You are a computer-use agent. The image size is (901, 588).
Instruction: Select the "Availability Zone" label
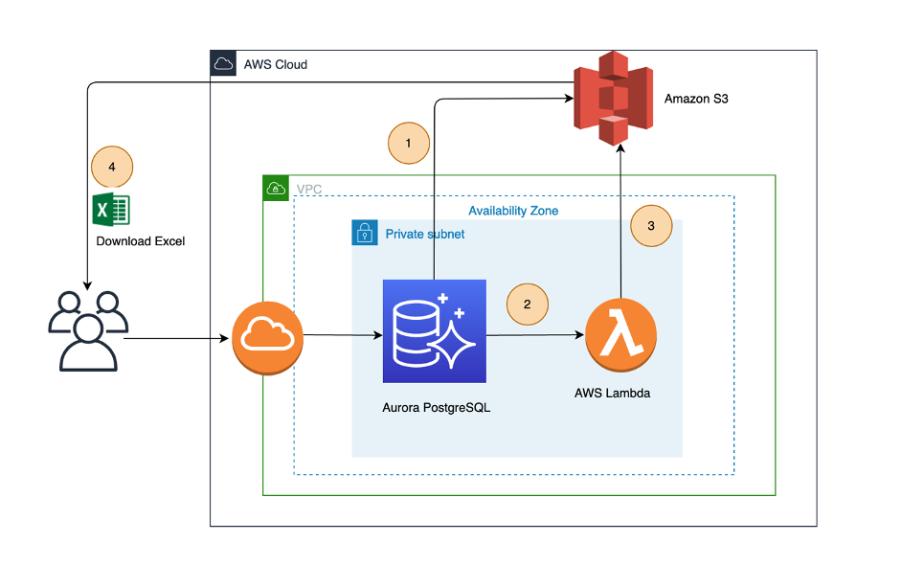point(513,211)
